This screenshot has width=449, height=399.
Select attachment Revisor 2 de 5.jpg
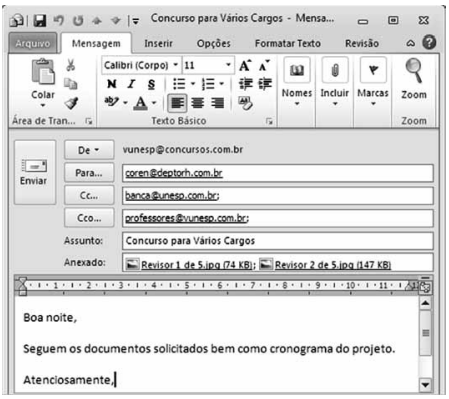(x=325, y=265)
